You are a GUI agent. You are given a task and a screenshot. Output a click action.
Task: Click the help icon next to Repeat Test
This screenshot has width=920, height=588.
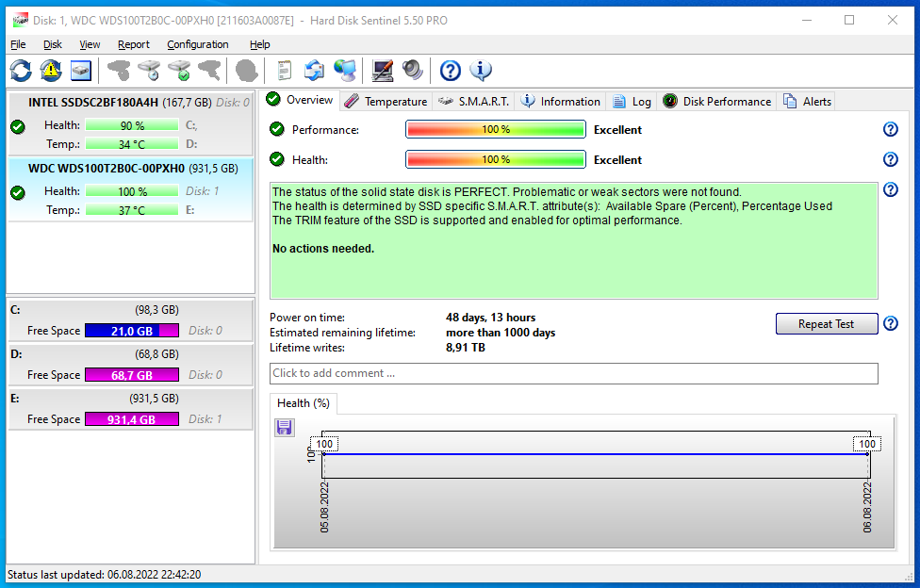pos(890,323)
